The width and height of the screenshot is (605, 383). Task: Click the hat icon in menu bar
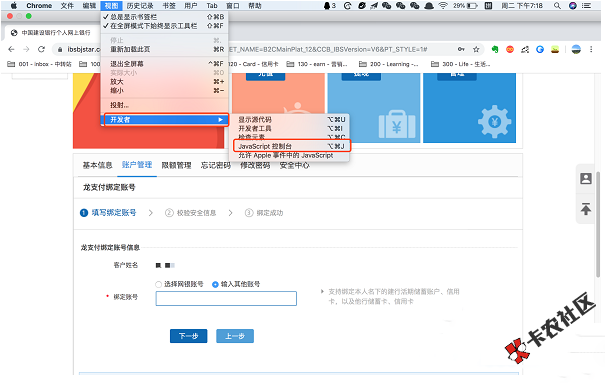point(429,6)
